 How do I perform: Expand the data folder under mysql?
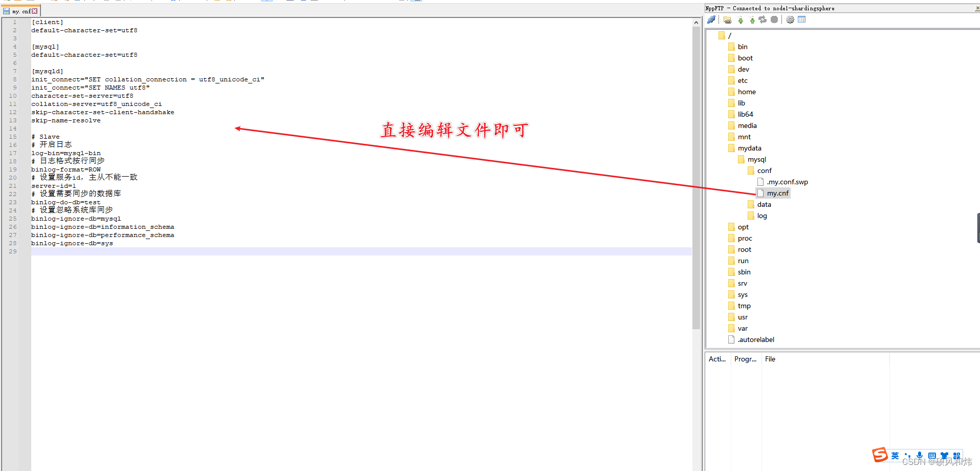click(x=764, y=204)
